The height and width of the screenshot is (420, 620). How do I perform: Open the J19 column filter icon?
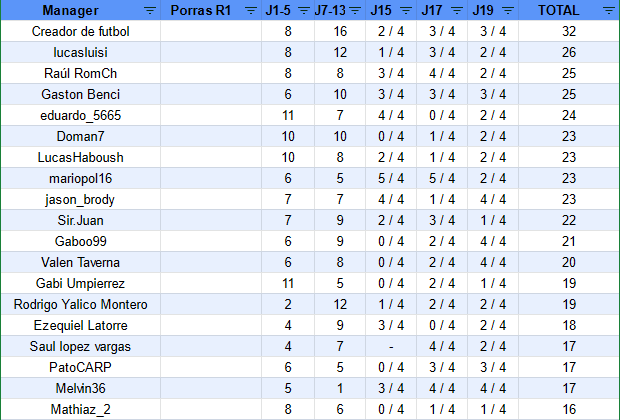tap(508, 10)
